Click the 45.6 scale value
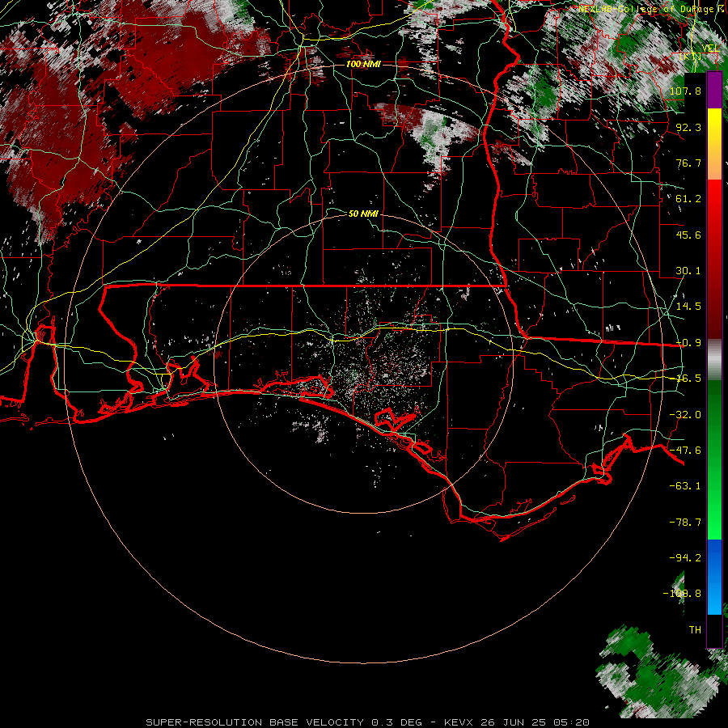This screenshot has height=728, width=728. pyautogui.click(x=688, y=235)
